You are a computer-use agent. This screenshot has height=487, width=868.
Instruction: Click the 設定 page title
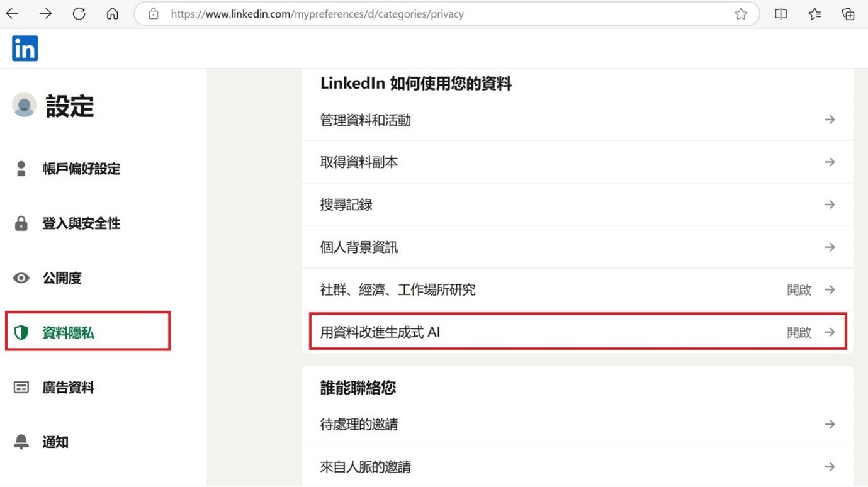click(x=70, y=106)
